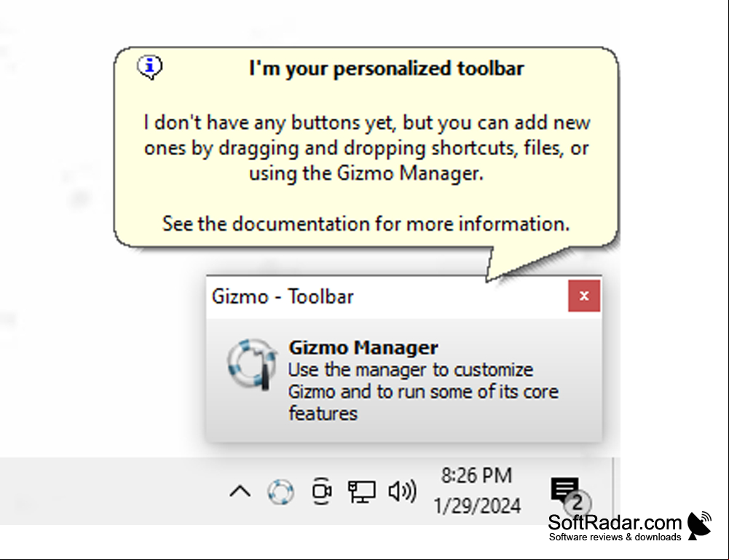The image size is (729, 560).
Task: Click 'I'm your personalized toolbar' balloon title
Action: pos(387,68)
